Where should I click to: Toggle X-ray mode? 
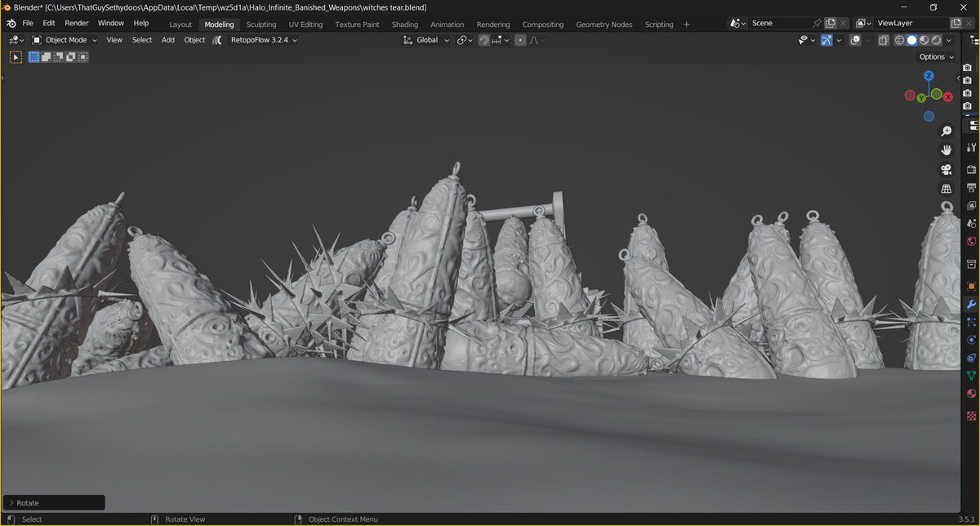point(883,40)
